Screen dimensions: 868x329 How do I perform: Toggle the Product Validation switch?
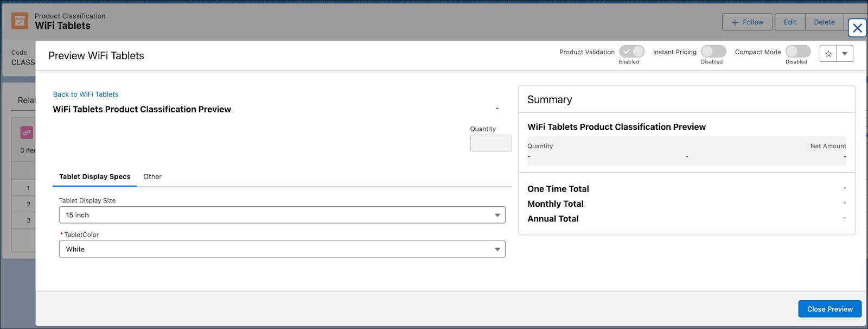point(631,52)
